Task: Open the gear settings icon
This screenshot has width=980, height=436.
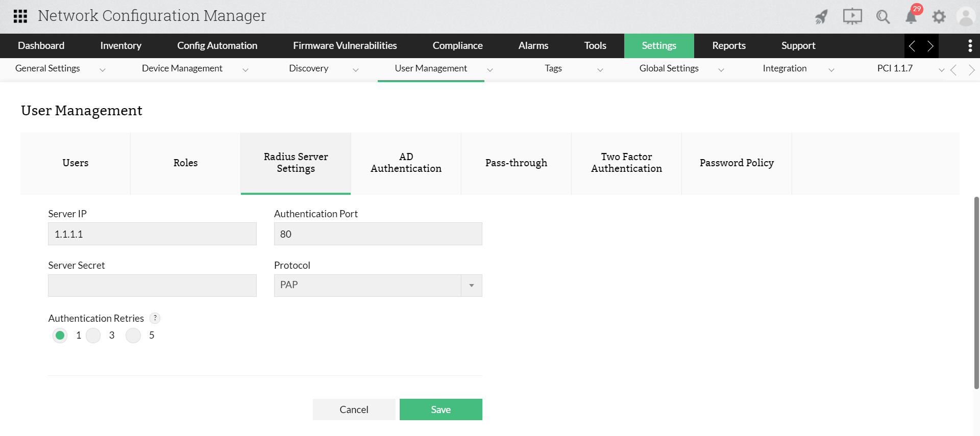Action: click(x=939, y=17)
